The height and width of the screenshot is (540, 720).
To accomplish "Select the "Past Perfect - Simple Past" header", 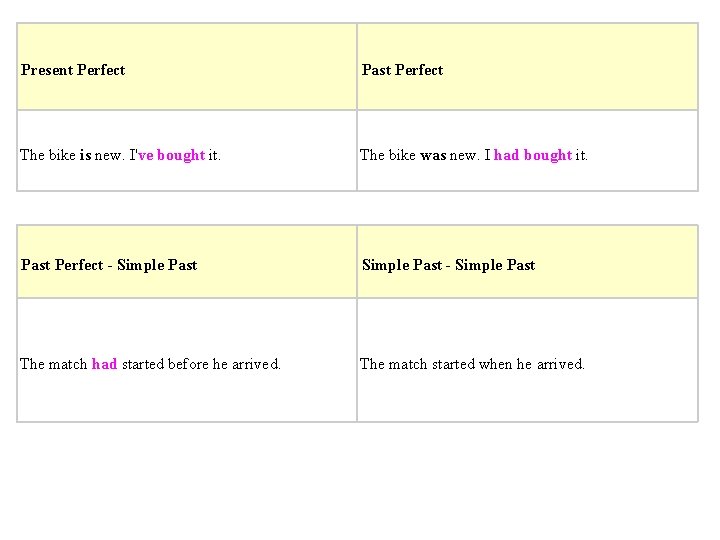I will point(109,265).
